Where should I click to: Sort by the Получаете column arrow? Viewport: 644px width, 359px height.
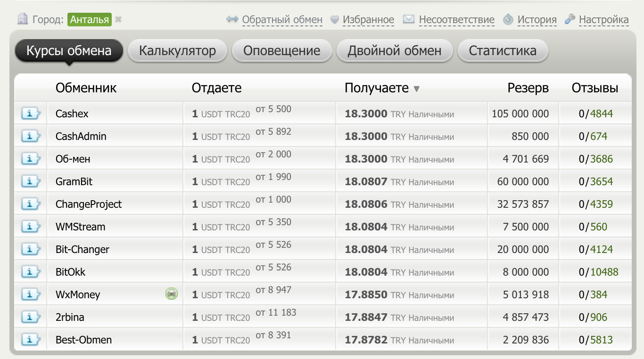[416, 89]
